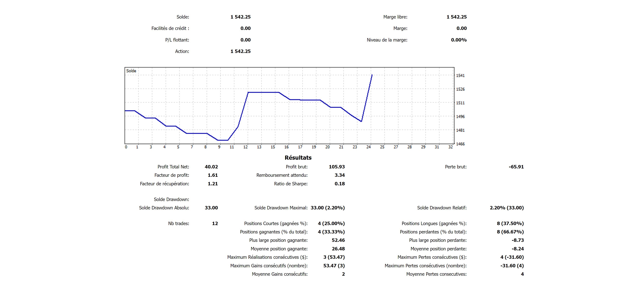This screenshot has height=283, width=644.
Task: Click the Ratio de Sharpe value 0.18
Action: coord(340,184)
